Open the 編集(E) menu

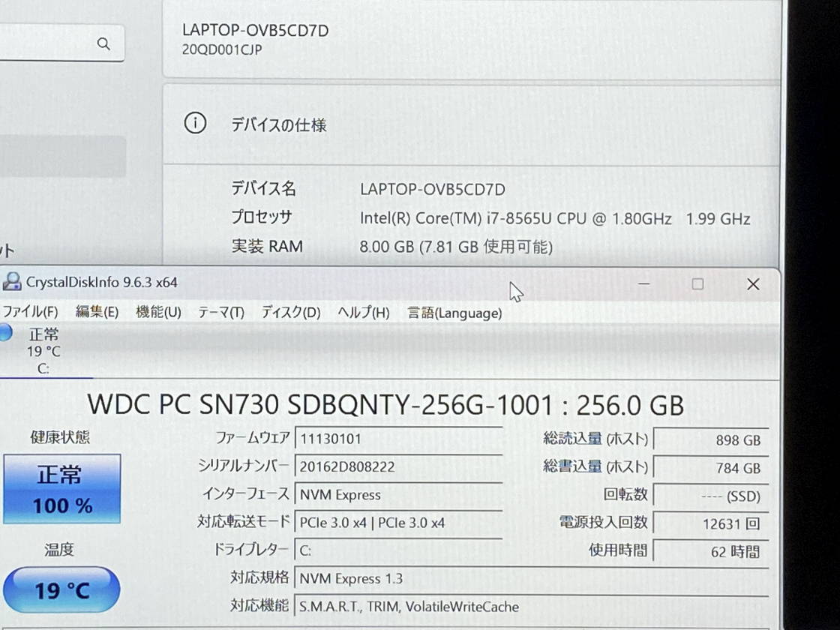tap(97, 313)
